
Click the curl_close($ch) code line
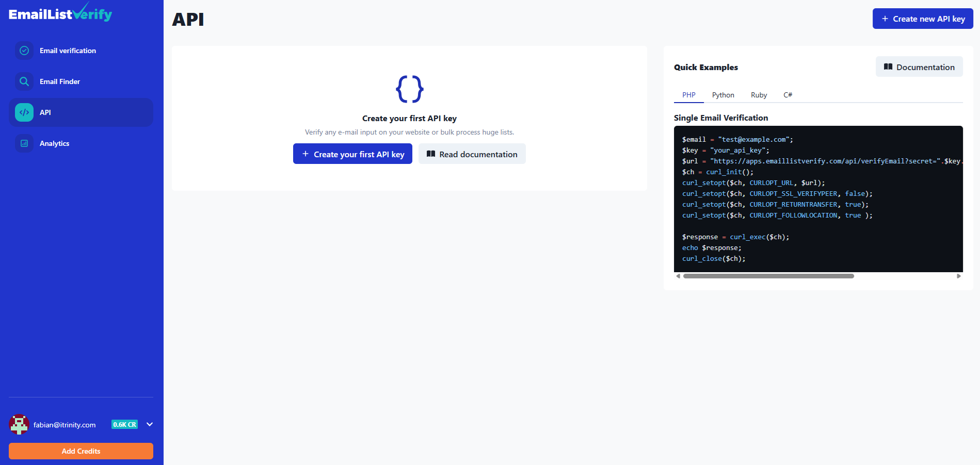(714, 258)
